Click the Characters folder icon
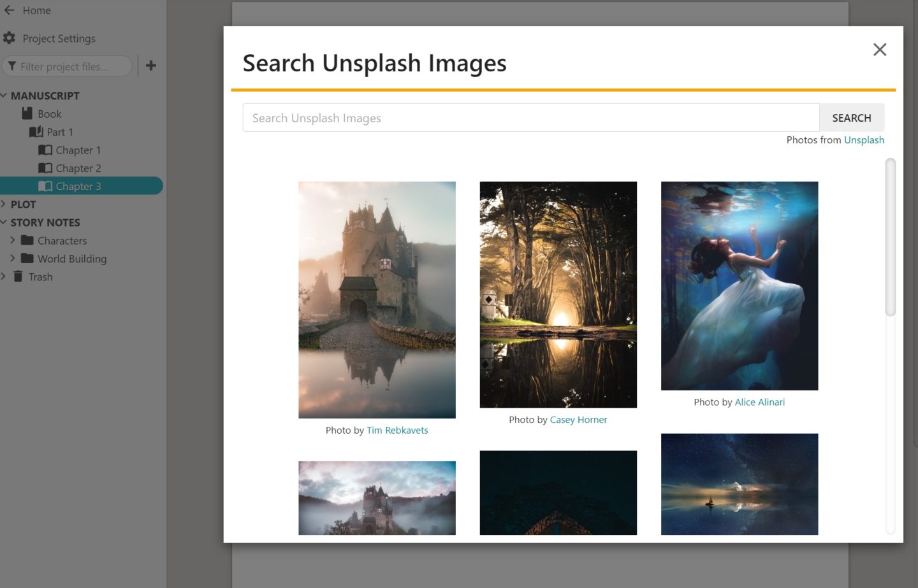 tap(27, 240)
